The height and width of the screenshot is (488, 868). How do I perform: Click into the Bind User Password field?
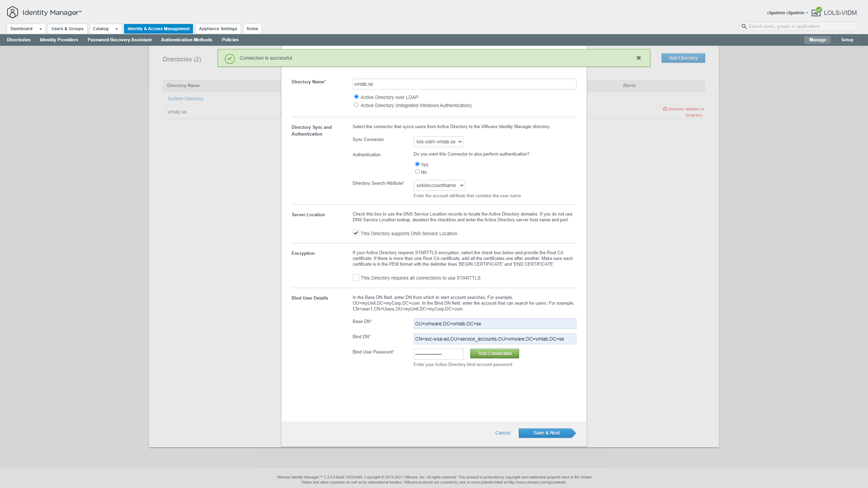pyautogui.click(x=438, y=354)
